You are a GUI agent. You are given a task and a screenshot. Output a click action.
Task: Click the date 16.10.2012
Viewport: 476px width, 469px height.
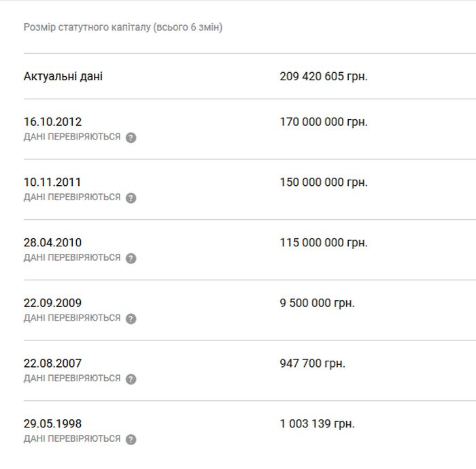pyautogui.click(x=52, y=122)
